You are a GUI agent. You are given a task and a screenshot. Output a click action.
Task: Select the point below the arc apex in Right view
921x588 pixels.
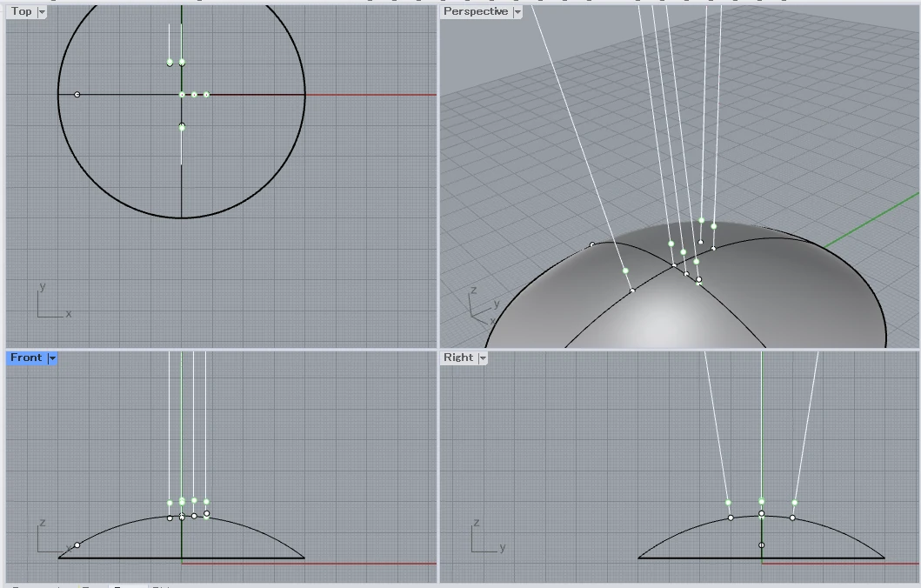coord(761,545)
